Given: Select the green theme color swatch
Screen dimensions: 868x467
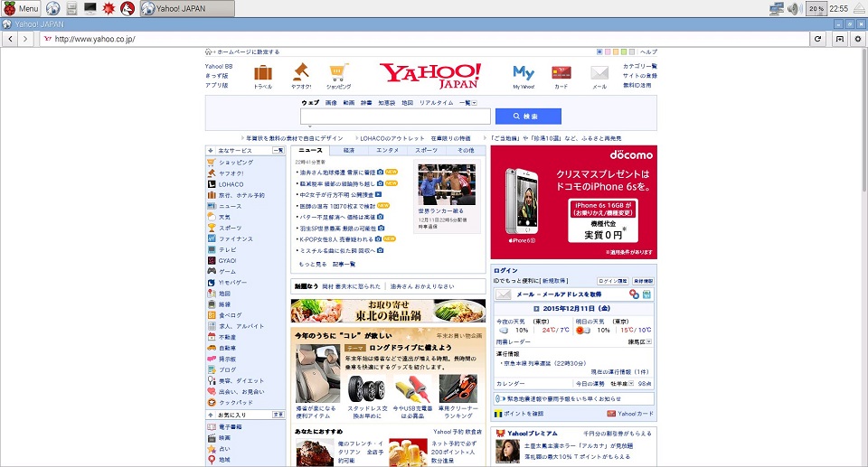Looking at the screenshot, I should tap(624, 52).
